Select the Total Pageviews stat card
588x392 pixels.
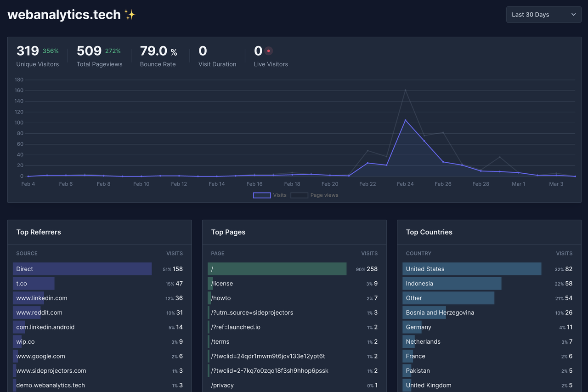click(x=99, y=56)
